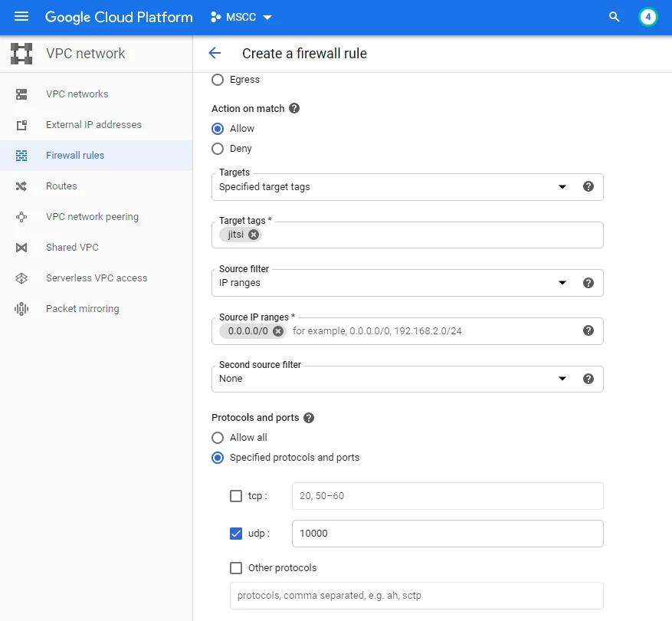The width and height of the screenshot is (672, 621).
Task: Go to External IP addresses in sidebar
Action: pos(93,125)
